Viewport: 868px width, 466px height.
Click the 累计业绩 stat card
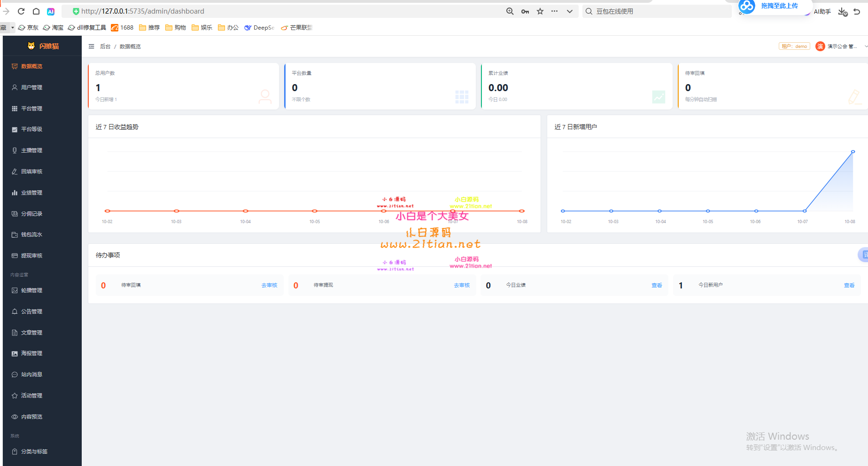577,86
